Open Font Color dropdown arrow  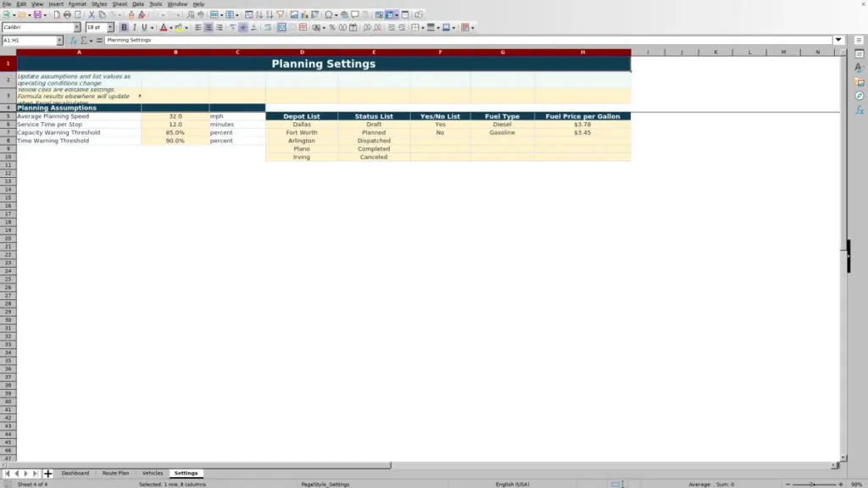[171, 28]
